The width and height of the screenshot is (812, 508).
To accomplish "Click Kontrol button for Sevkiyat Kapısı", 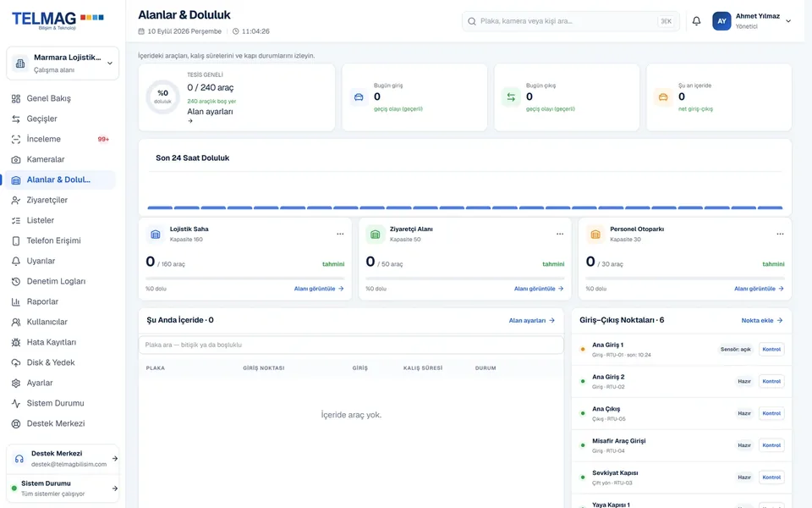I will (771, 477).
